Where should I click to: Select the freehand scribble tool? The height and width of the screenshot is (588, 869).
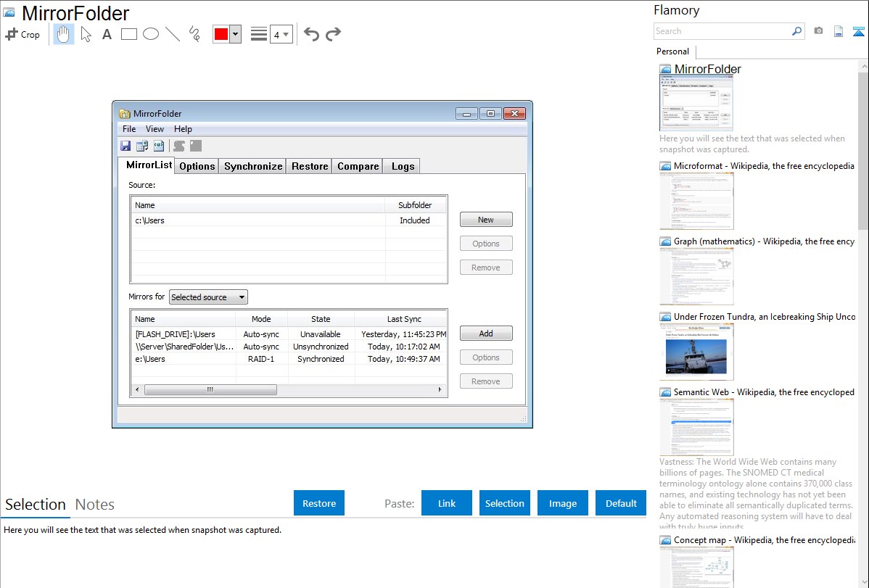click(x=194, y=34)
